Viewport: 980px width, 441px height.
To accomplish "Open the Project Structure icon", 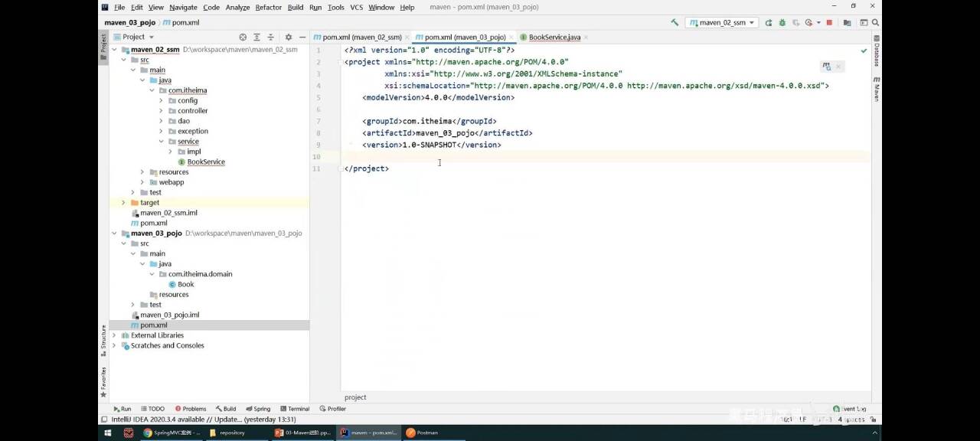I will click(847, 22).
